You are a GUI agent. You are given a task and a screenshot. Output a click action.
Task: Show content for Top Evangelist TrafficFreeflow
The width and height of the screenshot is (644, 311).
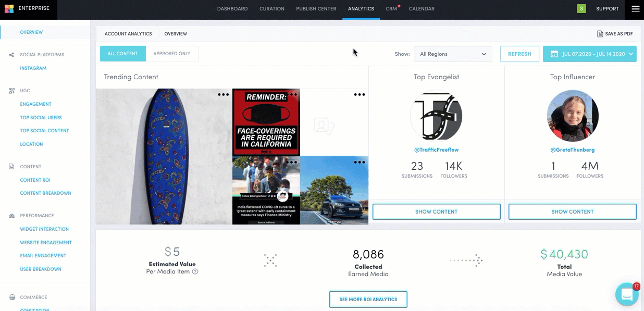(436, 212)
